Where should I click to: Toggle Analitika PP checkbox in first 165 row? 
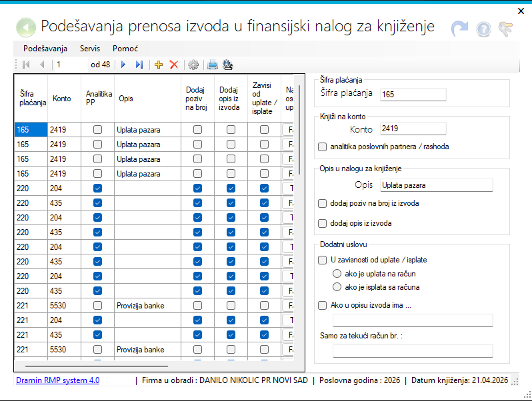[x=98, y=129]
